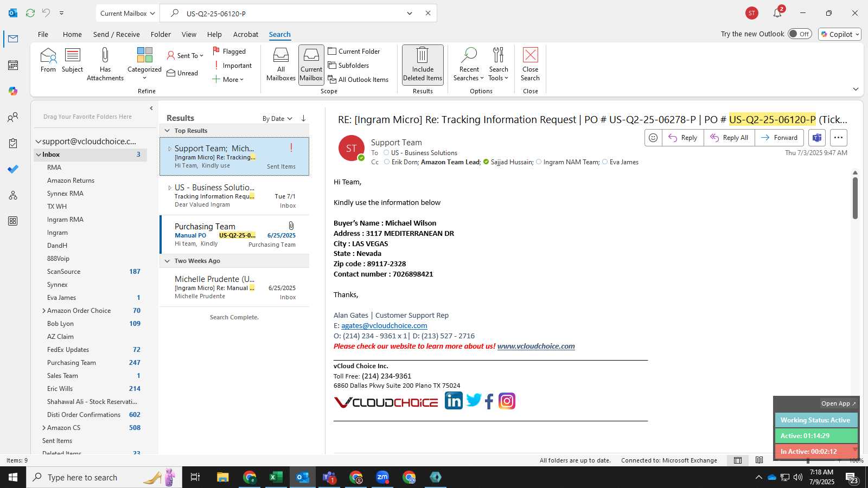Expand the search box options arrow
The height and width of the screenshot is (488, 868).
point(410,13)
